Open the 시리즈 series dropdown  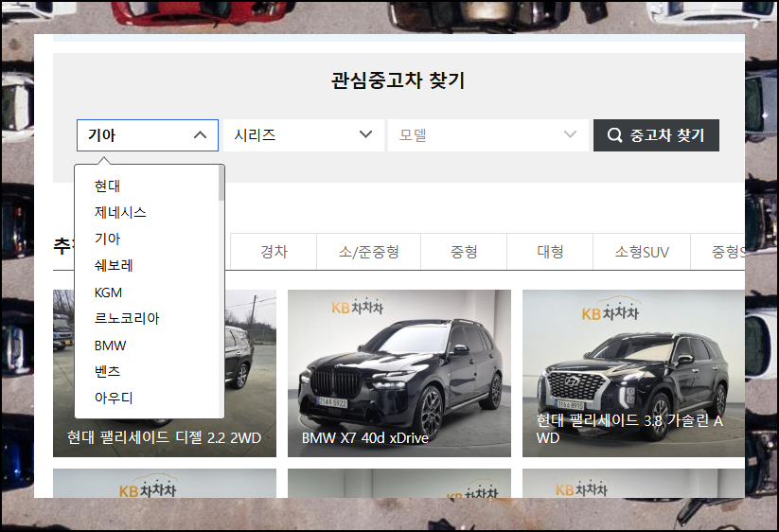(x=304, y=135)
